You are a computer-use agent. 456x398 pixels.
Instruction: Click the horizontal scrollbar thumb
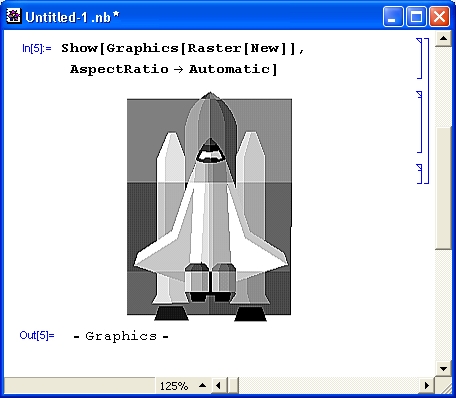pos(234,386)
